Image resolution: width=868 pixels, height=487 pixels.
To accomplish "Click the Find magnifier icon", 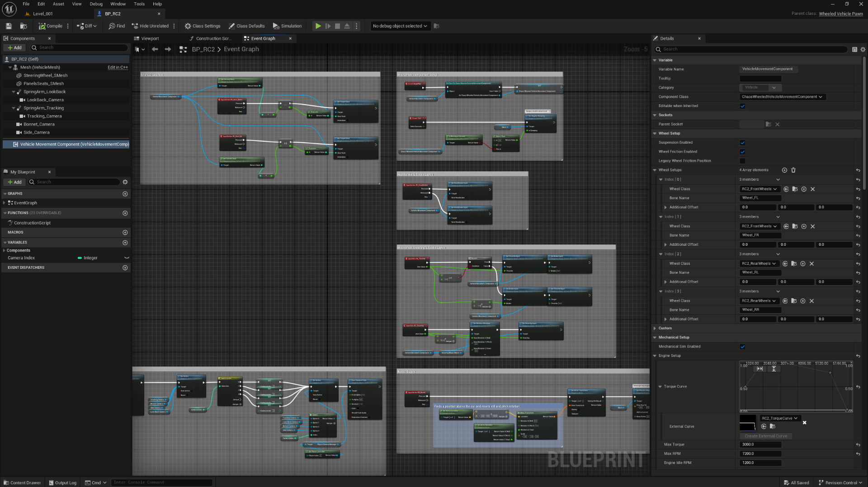I will click(112, 26).
